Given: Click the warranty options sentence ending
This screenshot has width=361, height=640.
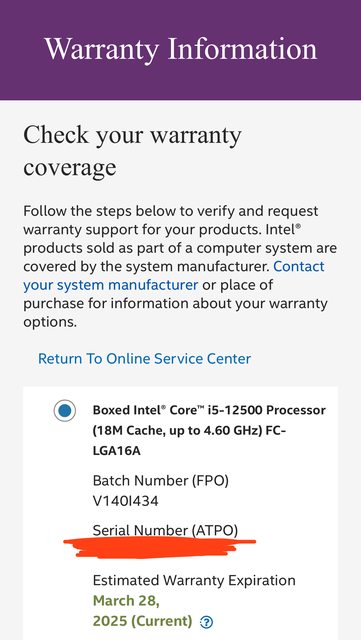Looking at the screenshot, I should click(x=175, y=313).
